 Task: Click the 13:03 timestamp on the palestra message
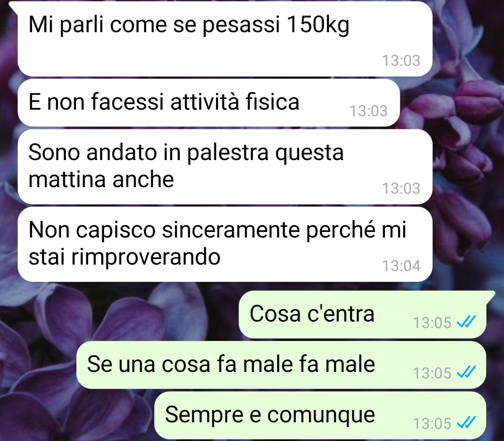point(401,189)
